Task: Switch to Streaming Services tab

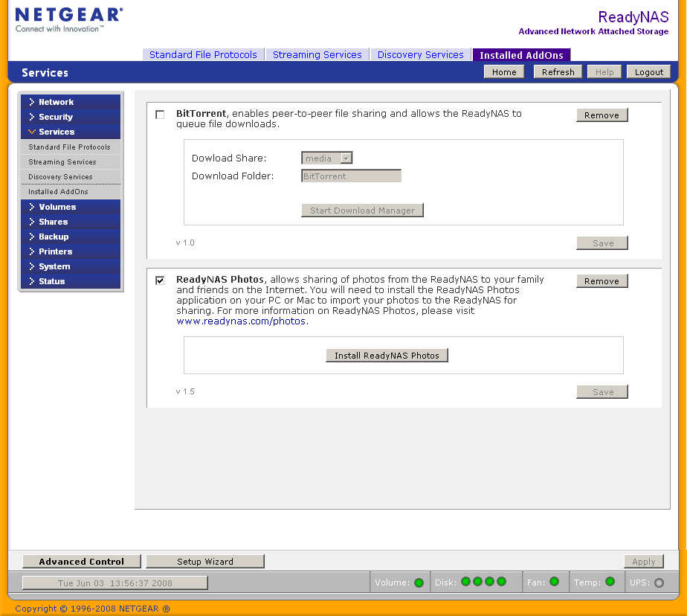Action: [x=317, y=54]
